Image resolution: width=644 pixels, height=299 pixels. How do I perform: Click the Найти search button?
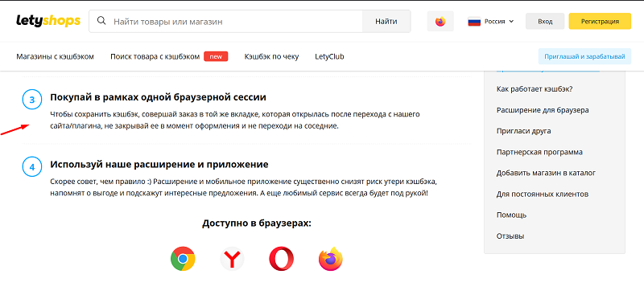386,22
